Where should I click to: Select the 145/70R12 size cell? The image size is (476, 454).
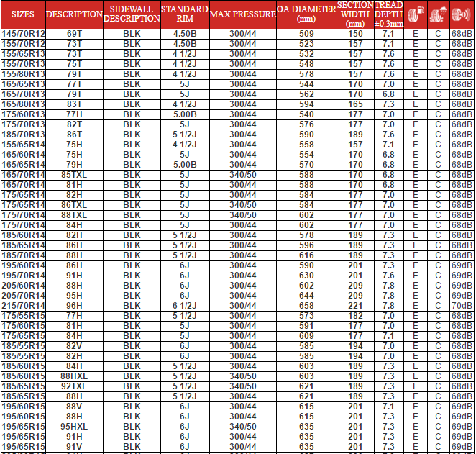[x=24, y=34]
